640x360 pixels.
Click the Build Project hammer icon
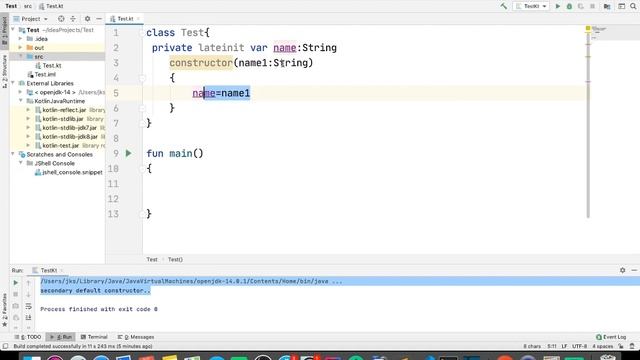click(x=504, y=6)
